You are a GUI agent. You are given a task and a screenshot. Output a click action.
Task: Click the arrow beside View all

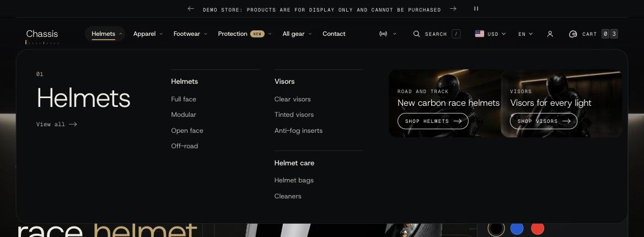(73, 124)
